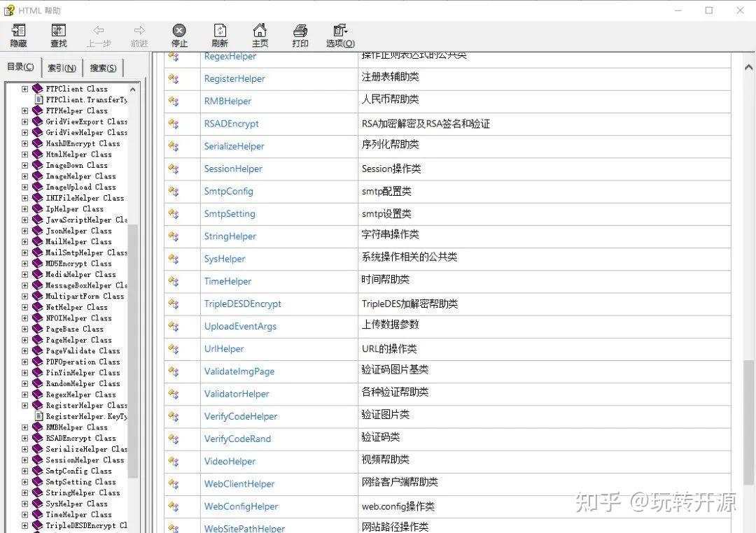Image resolution: width=756 pixels, height=533 pixels.
Task: Open the WebClientHelper class link
Action: point(239,484)
